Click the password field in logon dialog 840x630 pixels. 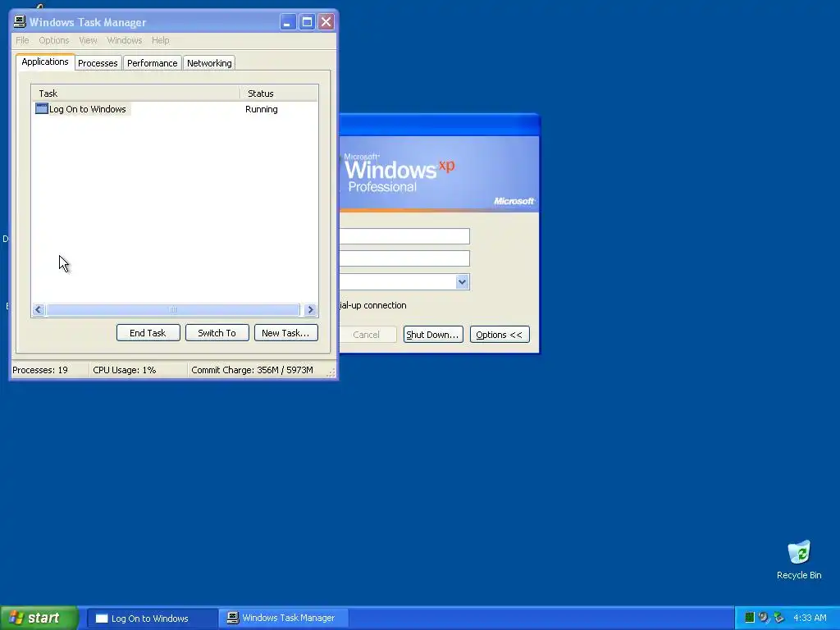(x=404, y=258)
